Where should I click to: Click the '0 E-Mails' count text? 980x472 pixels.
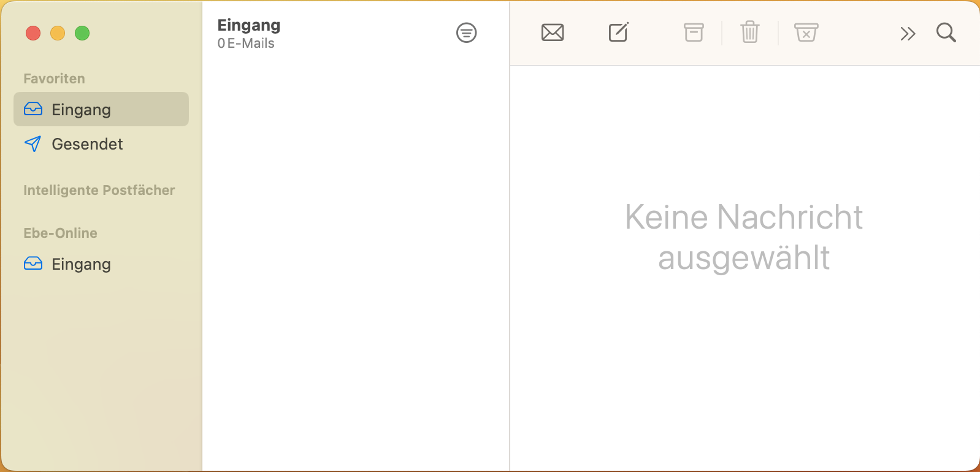point(246,44)
